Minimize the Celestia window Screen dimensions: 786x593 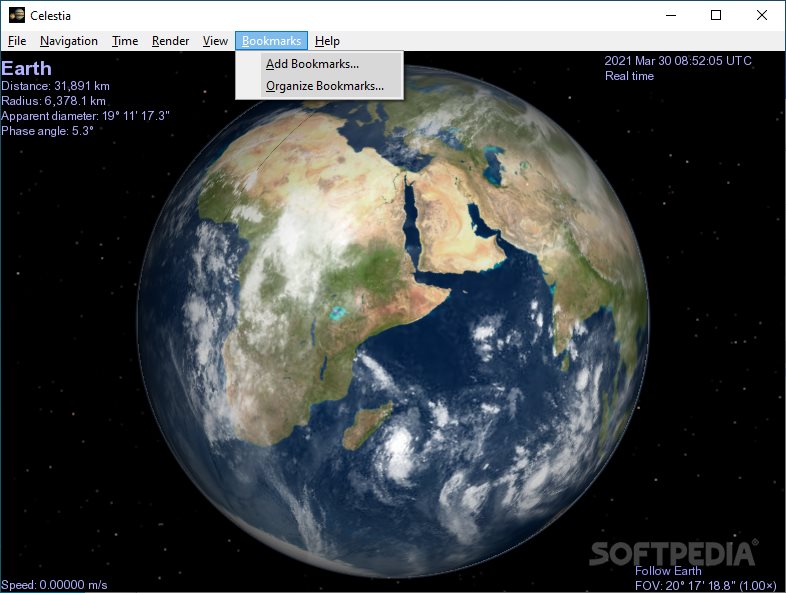coord(671,16)
